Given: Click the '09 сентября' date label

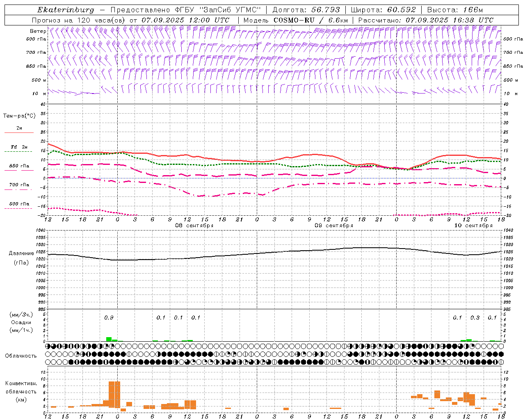Looking at the screenshot, I should point(334,226).
